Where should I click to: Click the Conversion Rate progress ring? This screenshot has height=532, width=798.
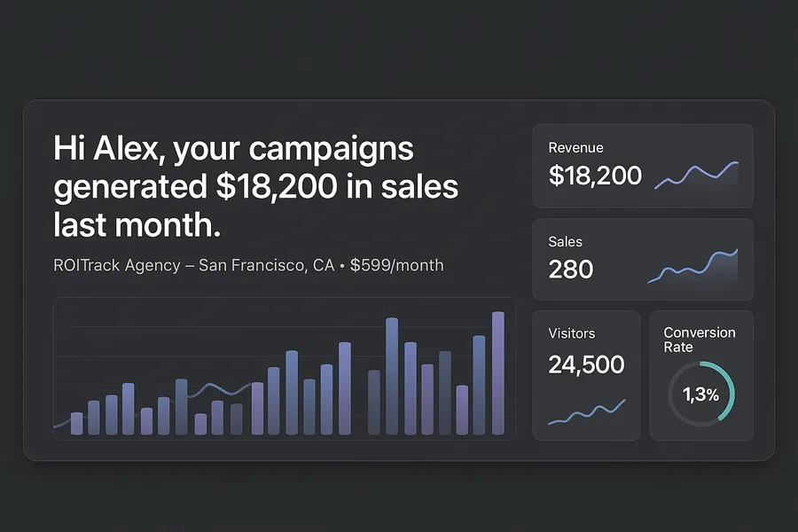pyautogui.click(x=701, y=394)
